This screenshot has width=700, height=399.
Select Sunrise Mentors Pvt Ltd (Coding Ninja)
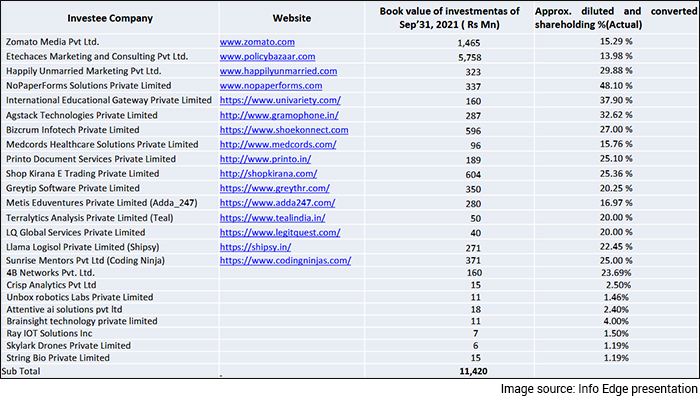pos(85,260)
